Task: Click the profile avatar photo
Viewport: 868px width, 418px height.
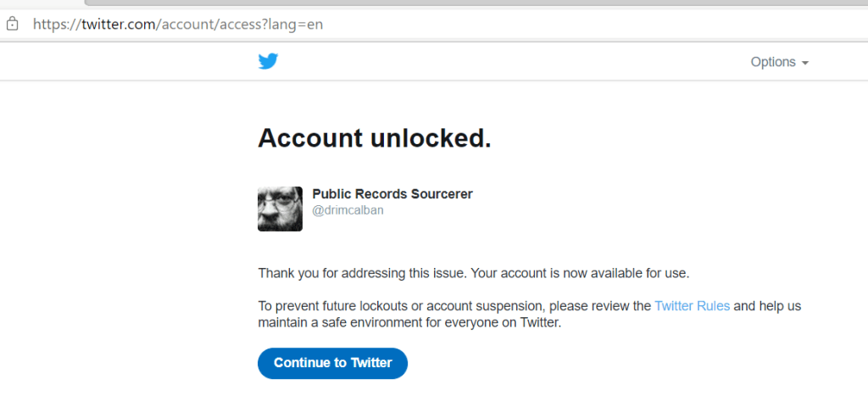Action: point(280,209)
